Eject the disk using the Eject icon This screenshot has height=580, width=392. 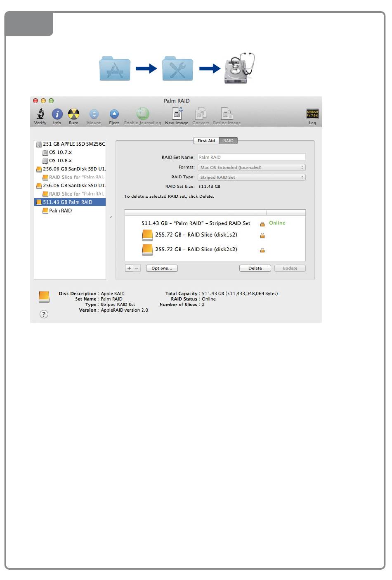[x=114, y=114]
